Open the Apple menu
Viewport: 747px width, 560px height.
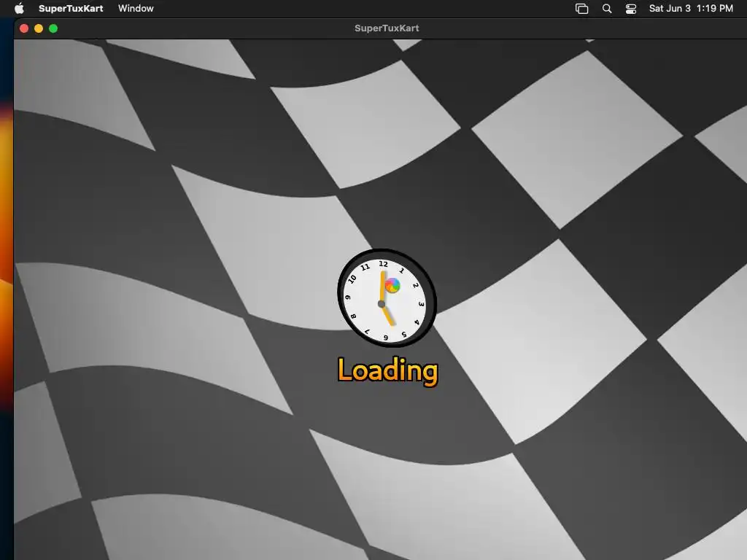click(19, 8)
